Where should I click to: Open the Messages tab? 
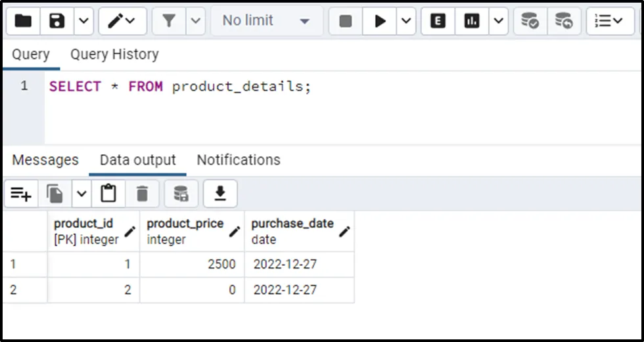pos(45,160)
